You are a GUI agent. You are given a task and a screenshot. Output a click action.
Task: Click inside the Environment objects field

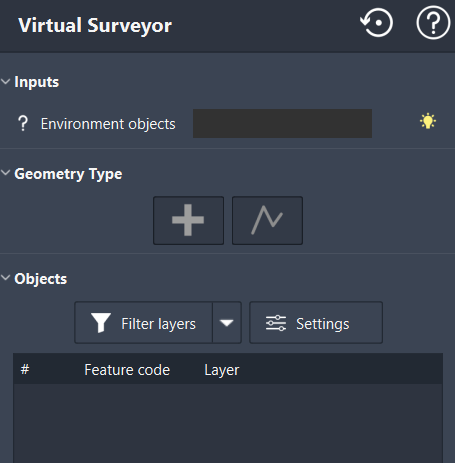(x=282, y=123)
